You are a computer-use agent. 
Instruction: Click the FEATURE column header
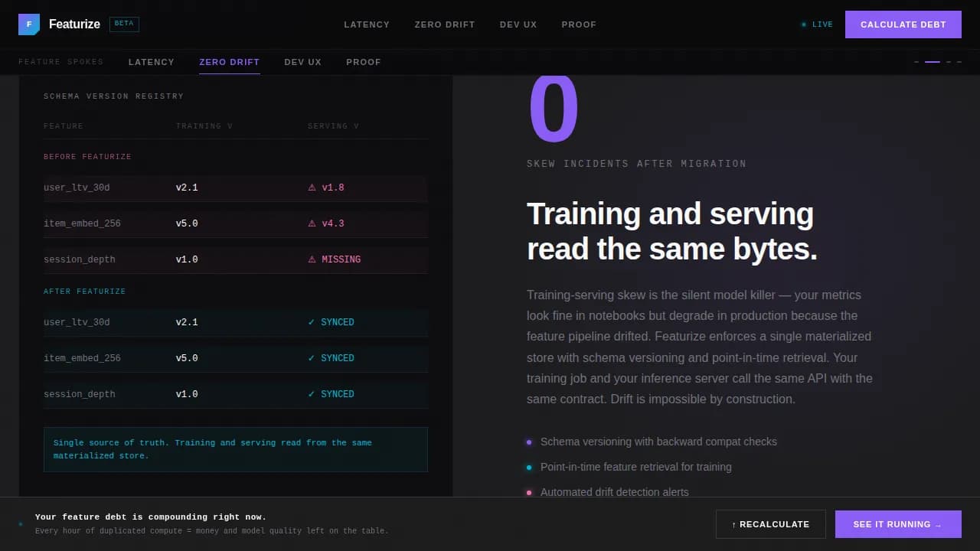64,126
